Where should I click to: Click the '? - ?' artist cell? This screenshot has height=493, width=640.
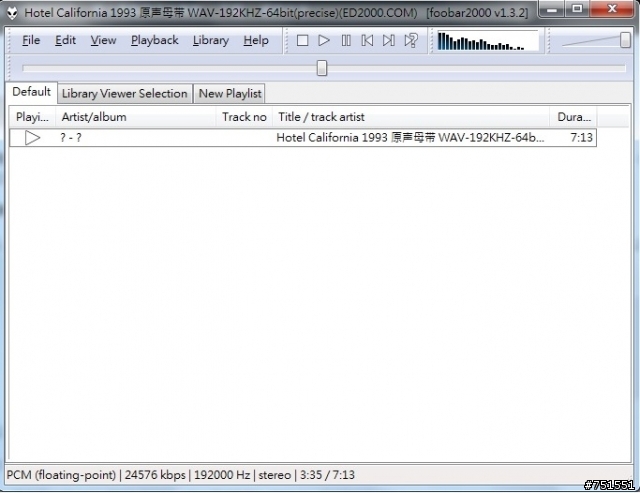71,138
